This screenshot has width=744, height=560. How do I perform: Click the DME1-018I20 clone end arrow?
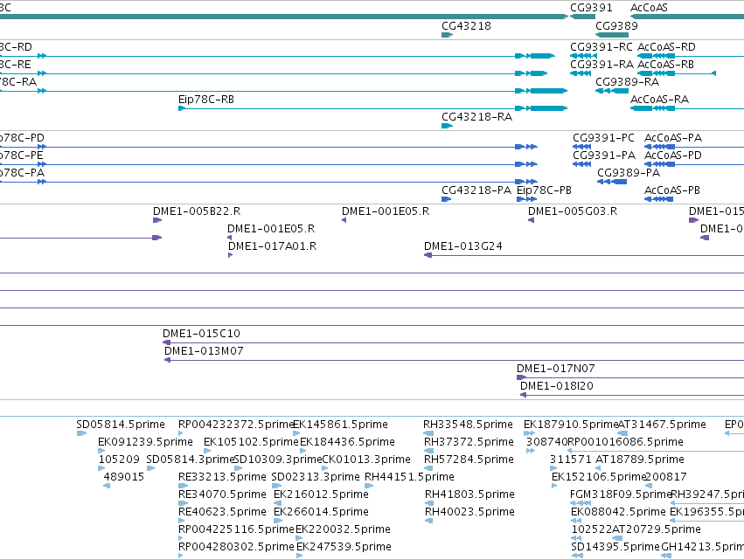coord(524,395)
